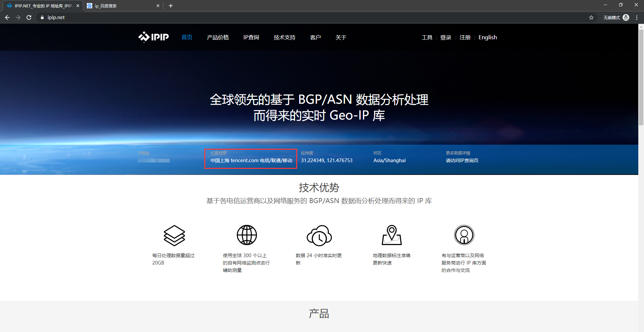Switch to the ip_百度搜索 tab

tap(122, 6)
